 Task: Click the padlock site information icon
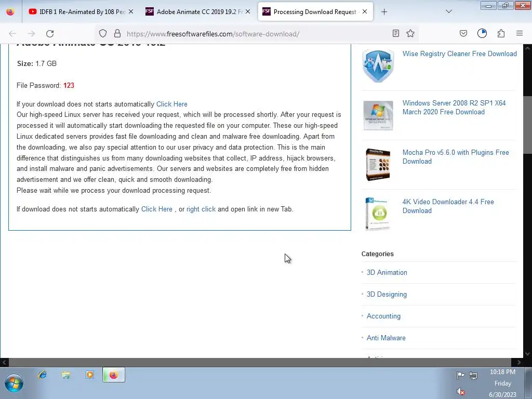tap(117, 33)
